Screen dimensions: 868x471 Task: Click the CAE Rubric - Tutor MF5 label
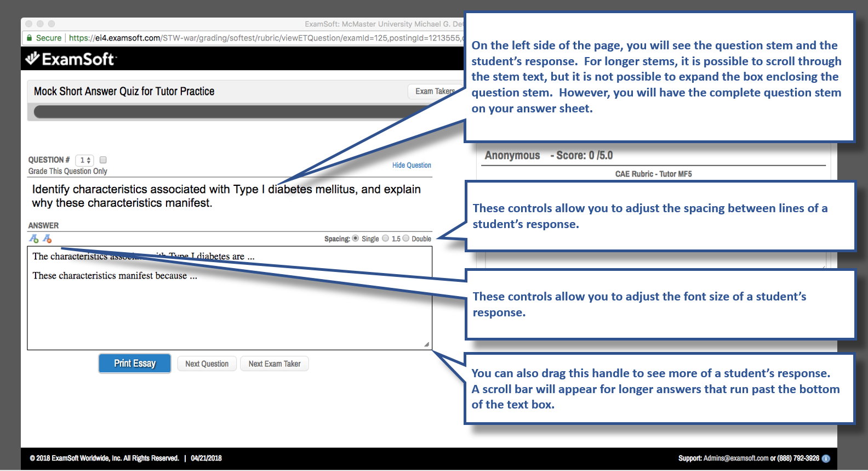click(653, 174)
